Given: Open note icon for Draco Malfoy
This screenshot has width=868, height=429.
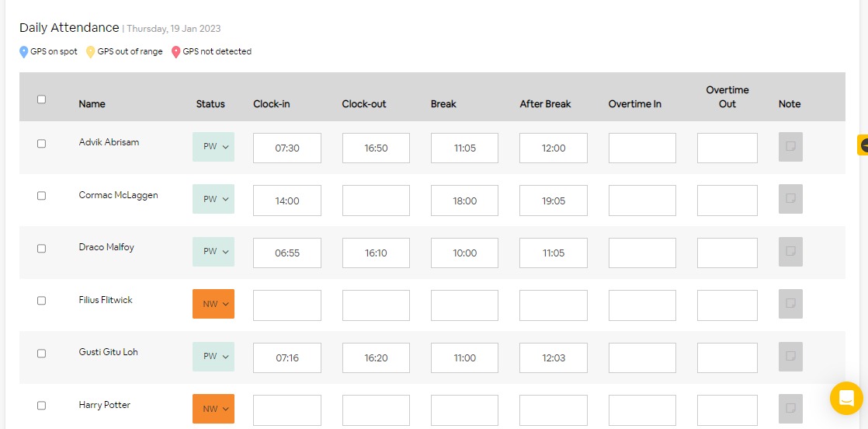Looking at the screenshot, I should 790,252.
